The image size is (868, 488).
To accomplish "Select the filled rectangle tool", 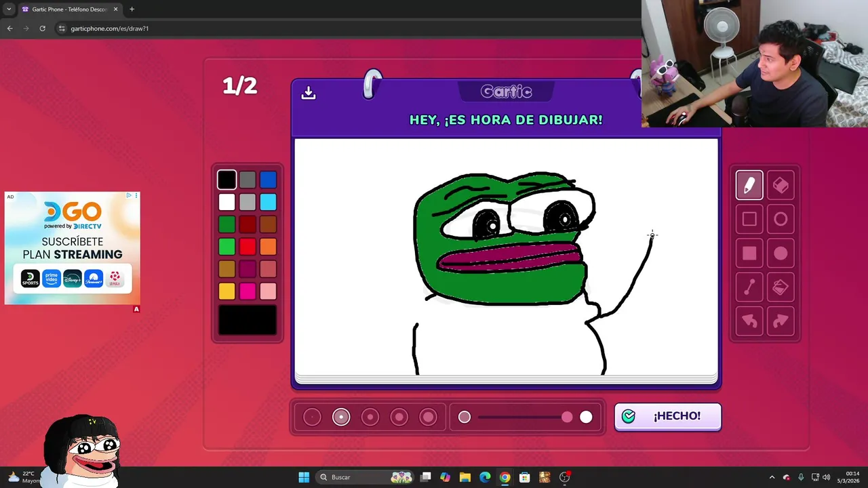I will pos(749,253).
